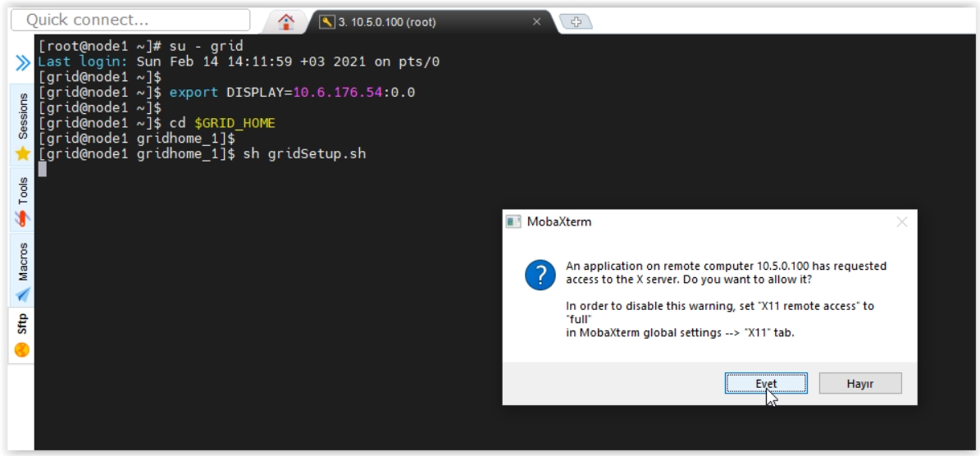Screen dimensions: 980x456
Task: Open the Sftp sidebar tab
Action: point(22,334)
